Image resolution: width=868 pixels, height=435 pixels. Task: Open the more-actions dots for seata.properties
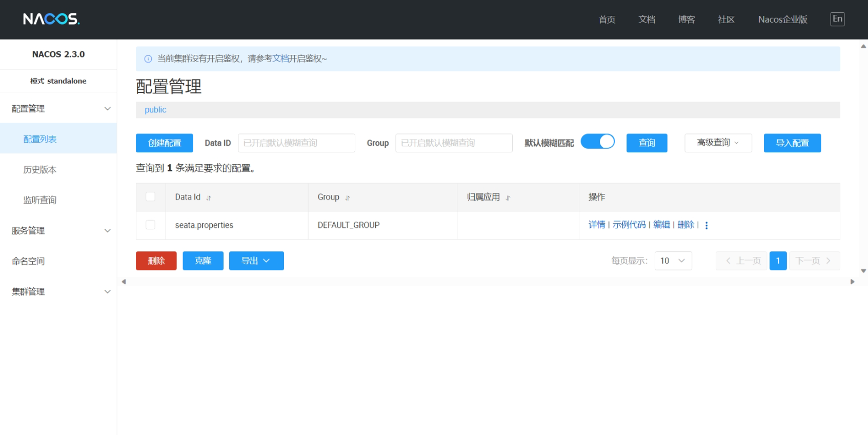[x=706, y=225]
